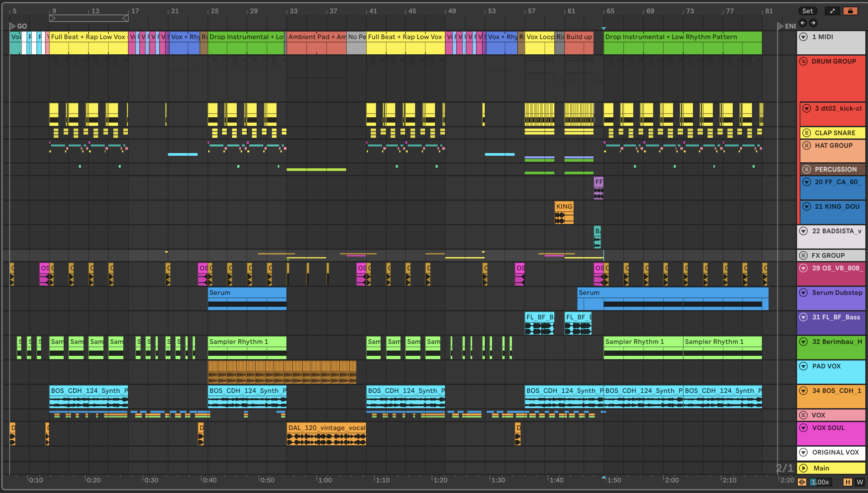Unfold the 21 KING_DOU track
The height and width of the screenshot is (493, 868).
pyautogui.click(x=807, y=206)
